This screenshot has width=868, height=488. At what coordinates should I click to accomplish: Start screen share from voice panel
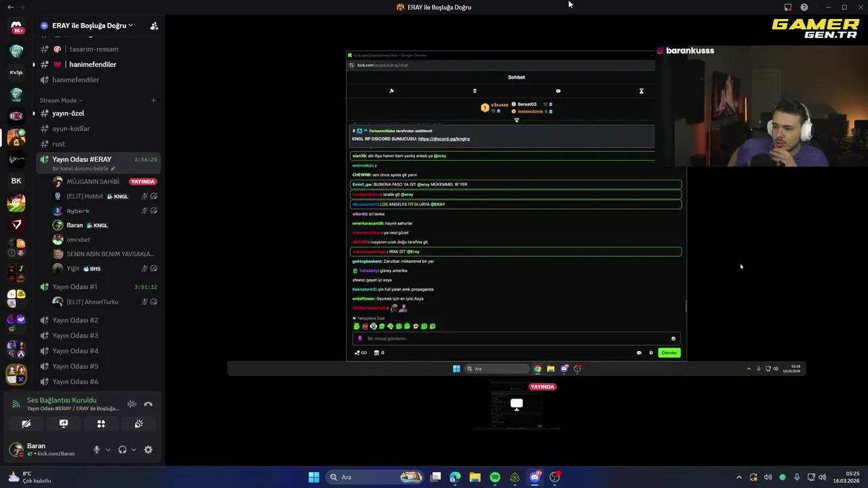pos(64,424)
